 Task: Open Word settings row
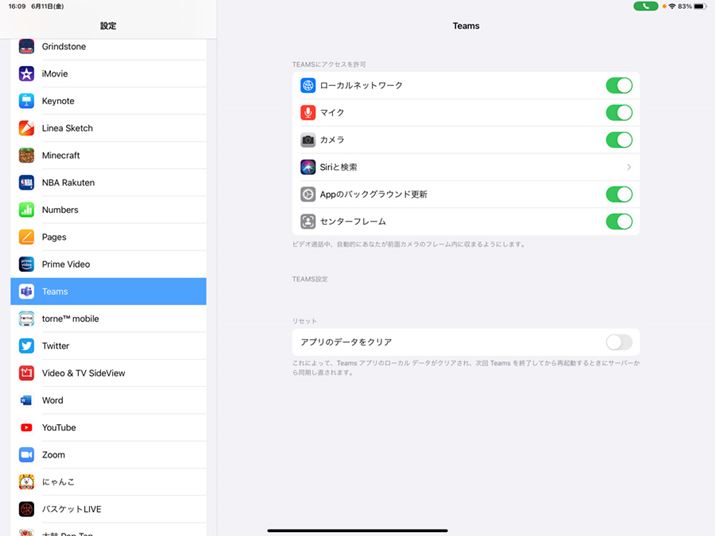(109, 401)
